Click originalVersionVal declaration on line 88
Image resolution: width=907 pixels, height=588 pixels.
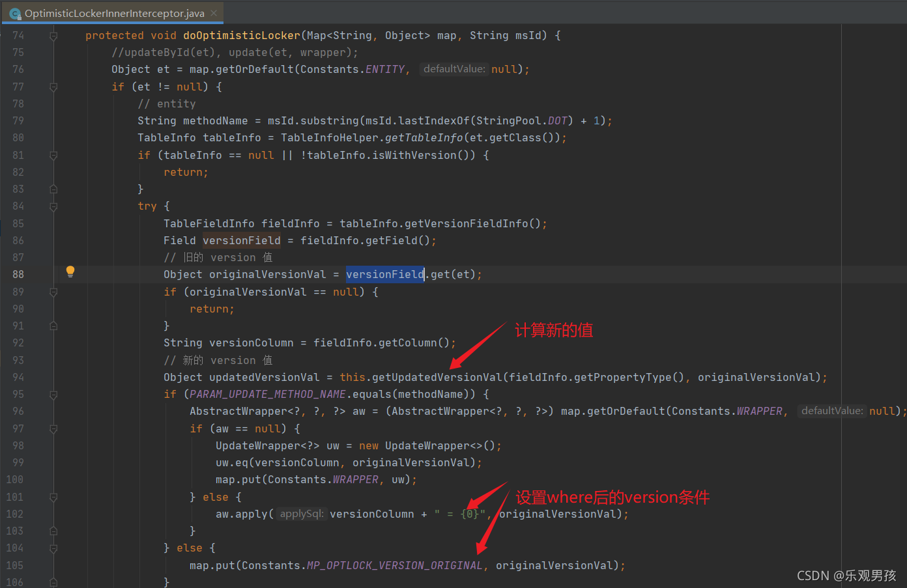268,274
